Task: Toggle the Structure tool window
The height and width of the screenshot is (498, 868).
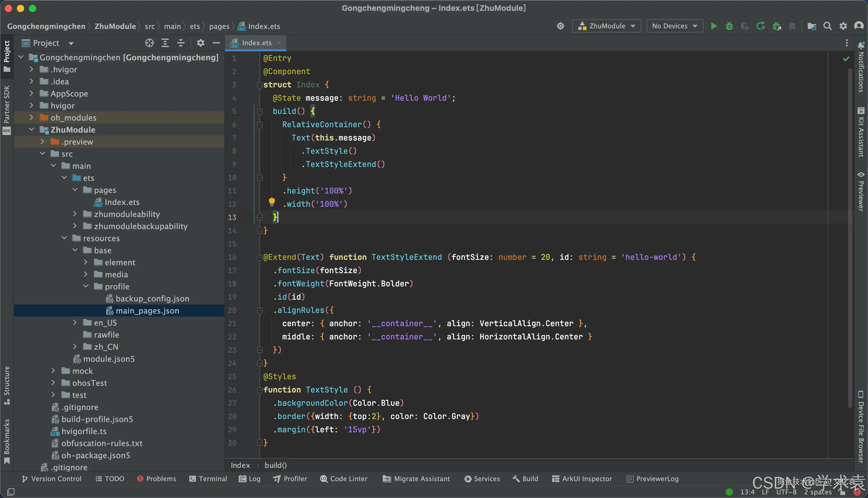Action: tap(7, 385)
